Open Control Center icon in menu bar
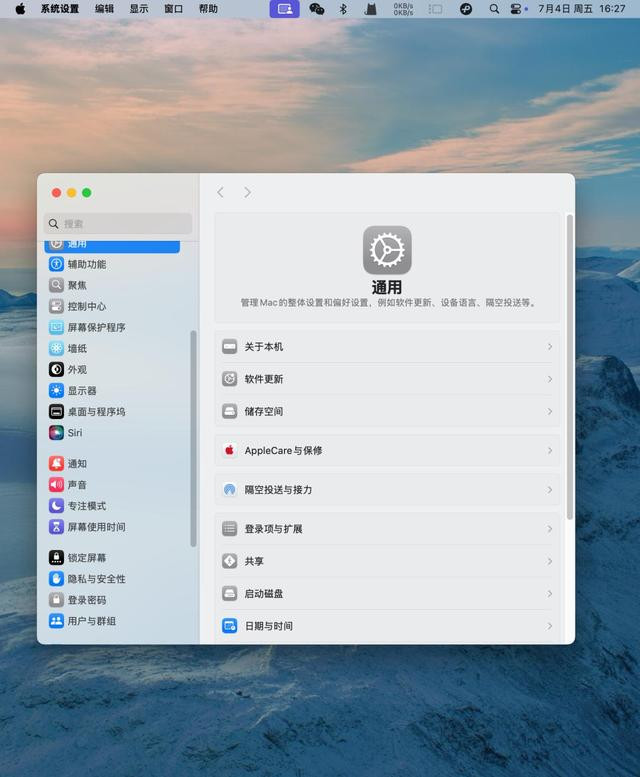640x777 pixels. 516,9
